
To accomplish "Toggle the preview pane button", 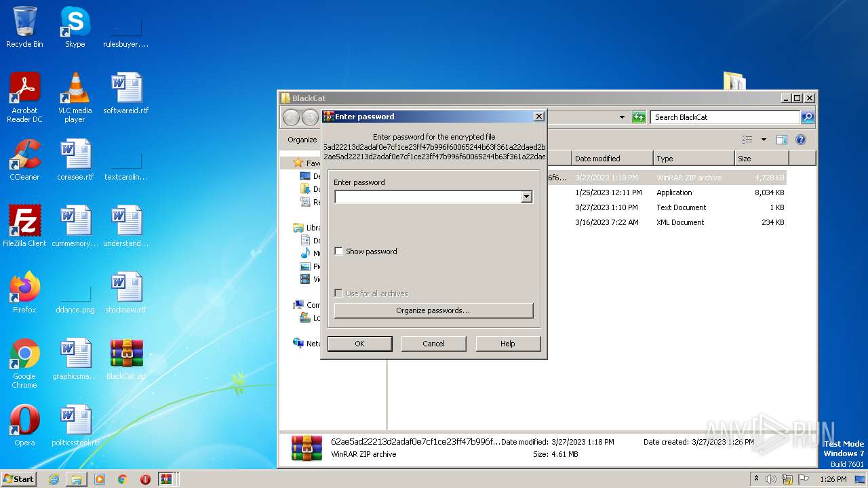I will 781,140.
